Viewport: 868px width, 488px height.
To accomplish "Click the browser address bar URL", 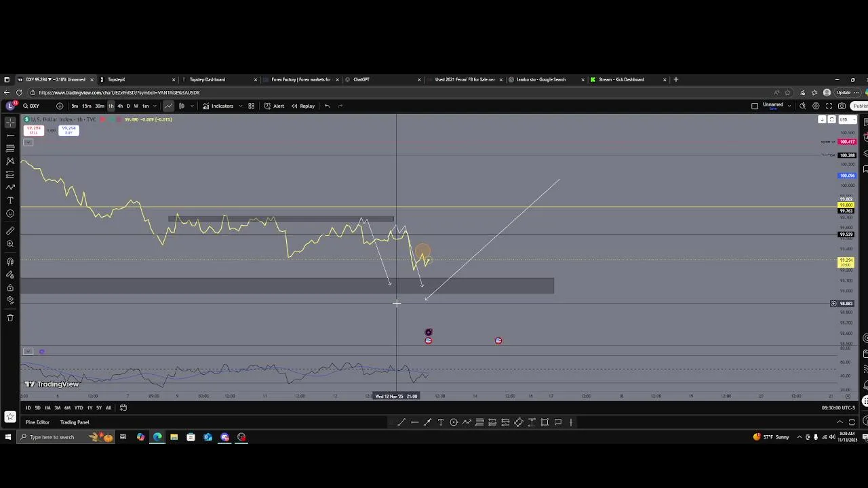I will [119, 92].
